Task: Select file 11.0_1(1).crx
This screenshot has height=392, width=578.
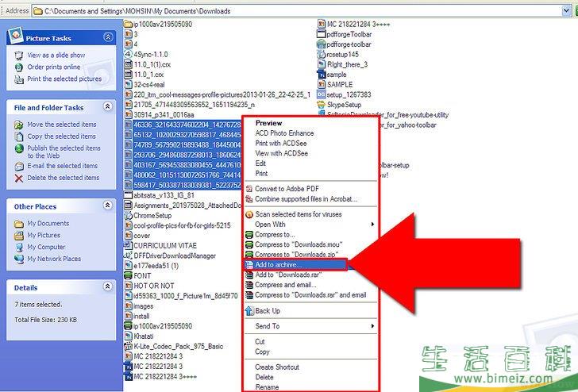Action: tap(152, 64)
